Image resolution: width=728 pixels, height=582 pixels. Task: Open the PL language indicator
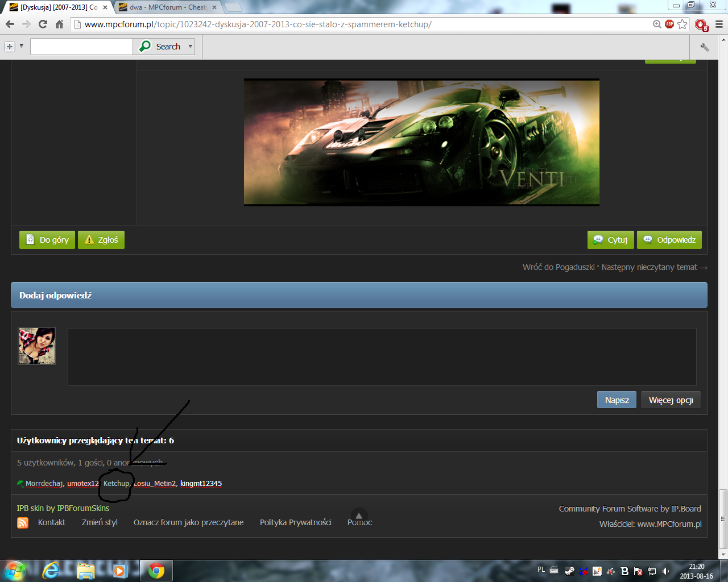coord(541,569)
